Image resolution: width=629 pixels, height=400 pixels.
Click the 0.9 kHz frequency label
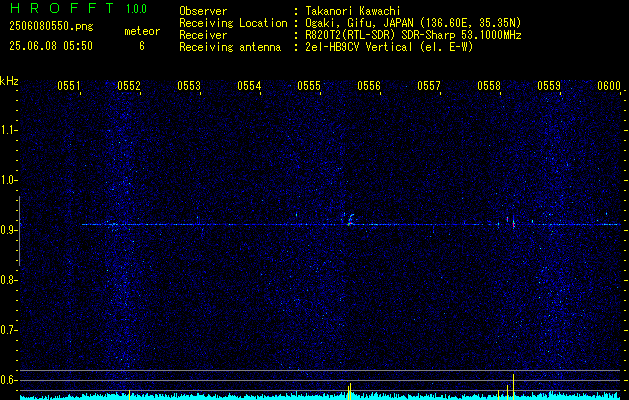point(8,230)
